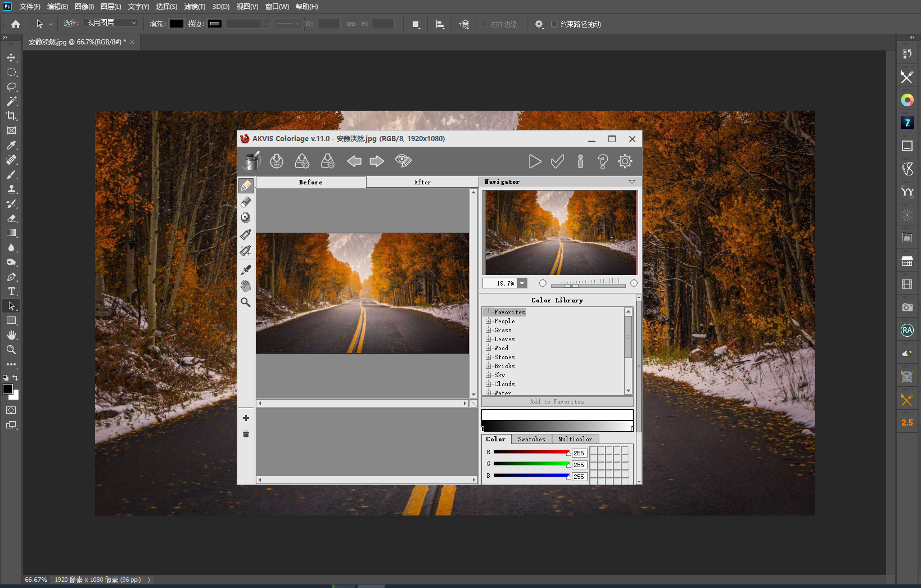Swap foreground and background colors
The image size is (921, 588).
(x=15, y=378)
